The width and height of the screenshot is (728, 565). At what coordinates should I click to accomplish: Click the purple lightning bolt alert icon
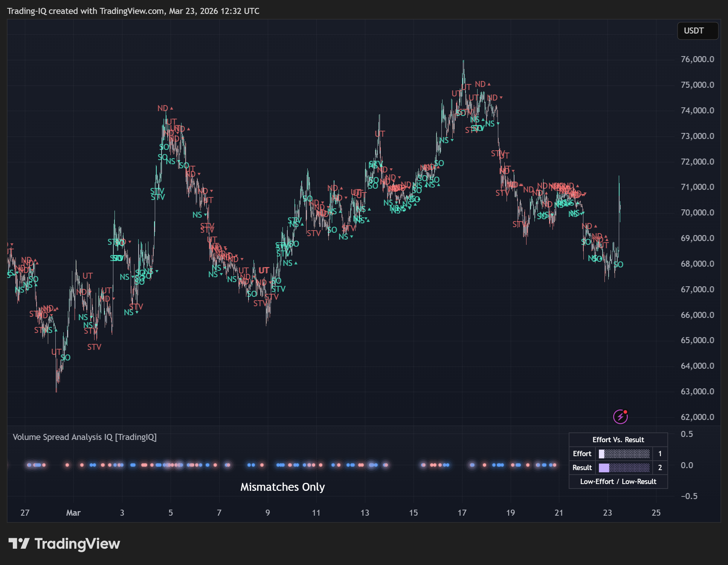(x=620, y=417)
